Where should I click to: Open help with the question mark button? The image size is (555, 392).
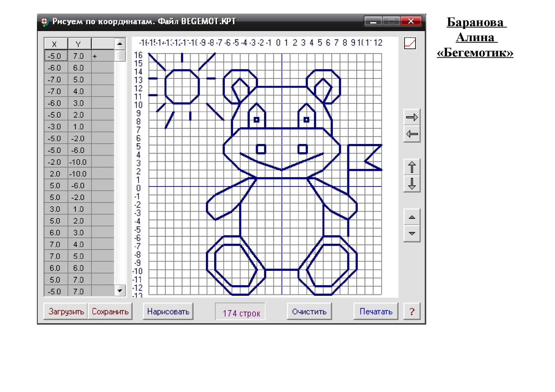412,311
